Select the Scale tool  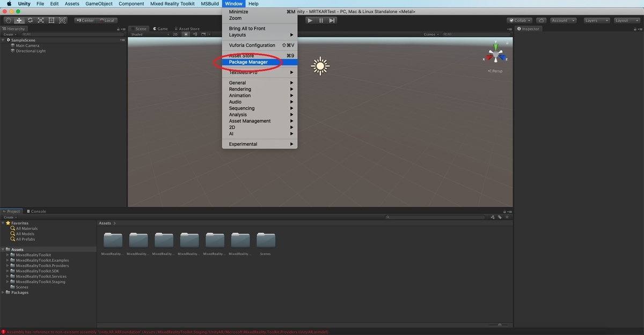pos(41,20)
